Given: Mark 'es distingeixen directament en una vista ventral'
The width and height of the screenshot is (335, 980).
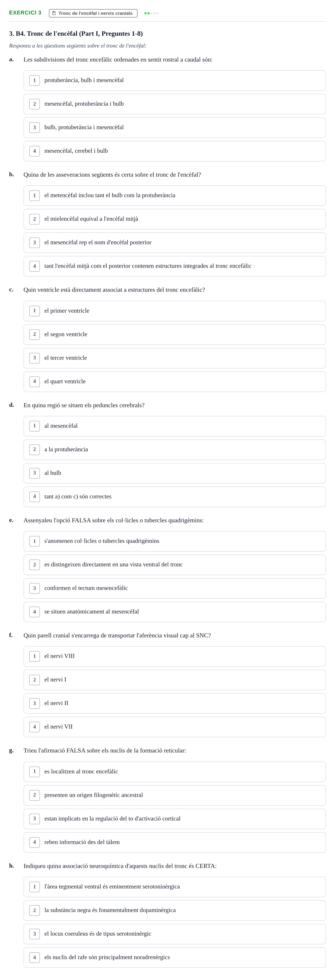Looking at the screenshot, I should [x=175, y=565].
